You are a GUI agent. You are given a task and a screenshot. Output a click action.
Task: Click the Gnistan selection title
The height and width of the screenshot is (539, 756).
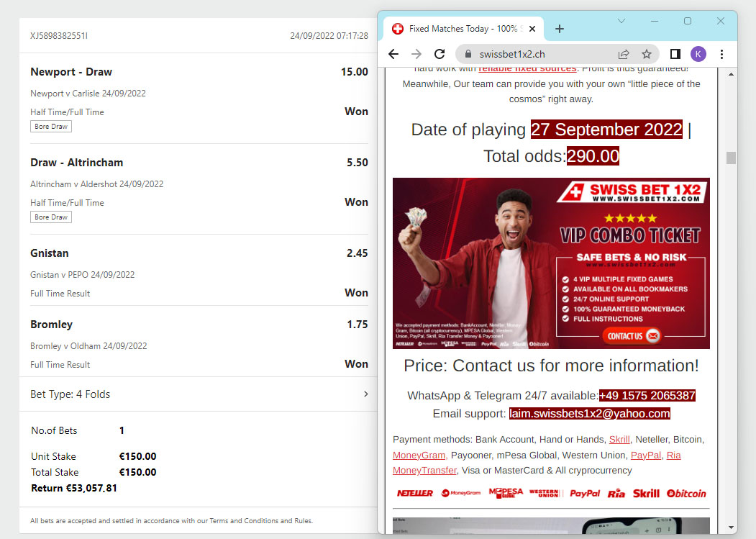click(x=50, y=253)
